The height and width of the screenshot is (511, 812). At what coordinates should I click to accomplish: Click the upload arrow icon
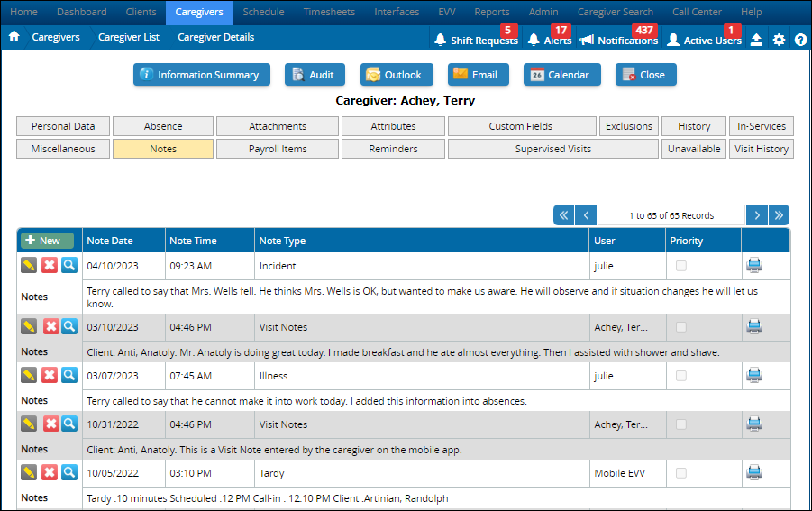[756, 40]
